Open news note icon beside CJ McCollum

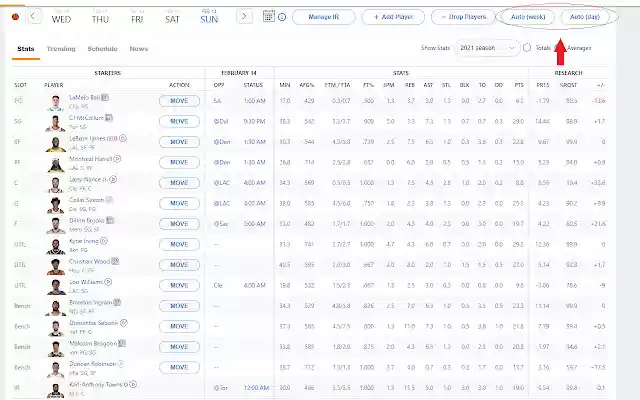coord(109,118)
